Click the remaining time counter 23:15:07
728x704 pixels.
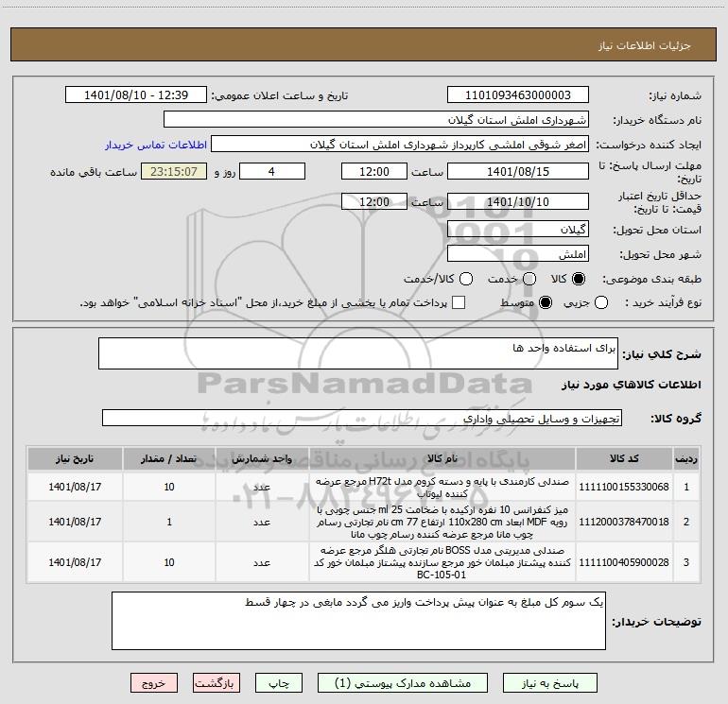click(x=174, y=171)
